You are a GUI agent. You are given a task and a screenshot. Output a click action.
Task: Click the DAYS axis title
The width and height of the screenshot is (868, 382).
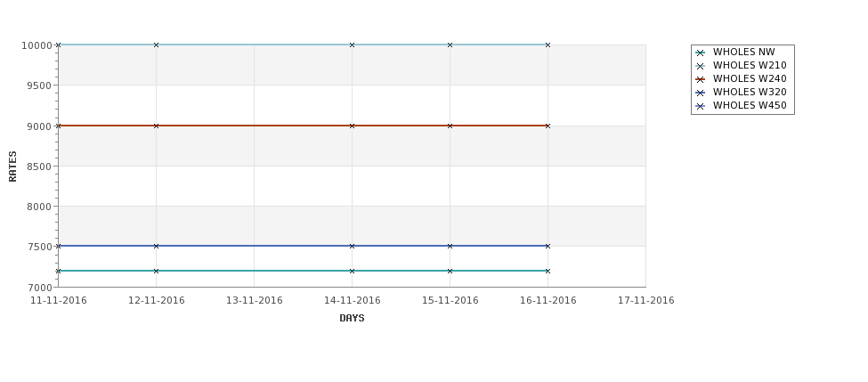tap(352, 319)
